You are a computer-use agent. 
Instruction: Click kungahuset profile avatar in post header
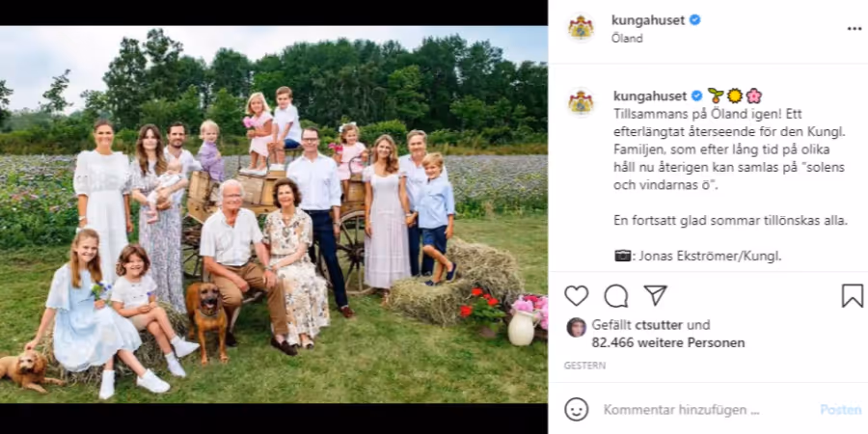tap(581, 28)
